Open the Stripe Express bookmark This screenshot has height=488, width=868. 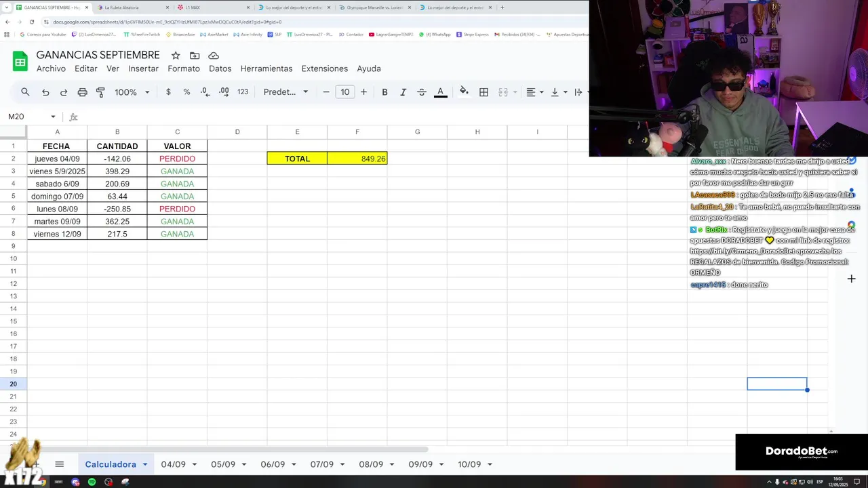[x=473, y=34]
